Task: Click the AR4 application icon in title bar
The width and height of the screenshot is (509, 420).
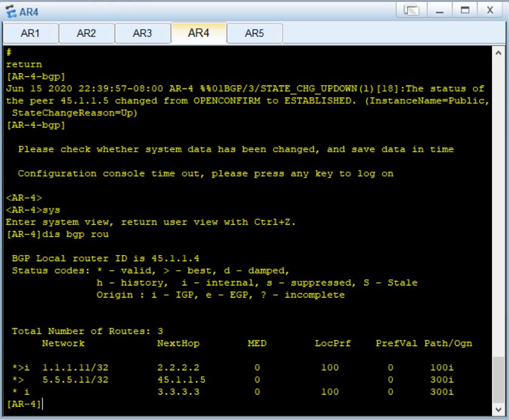Action: click(x=11, y=12)
